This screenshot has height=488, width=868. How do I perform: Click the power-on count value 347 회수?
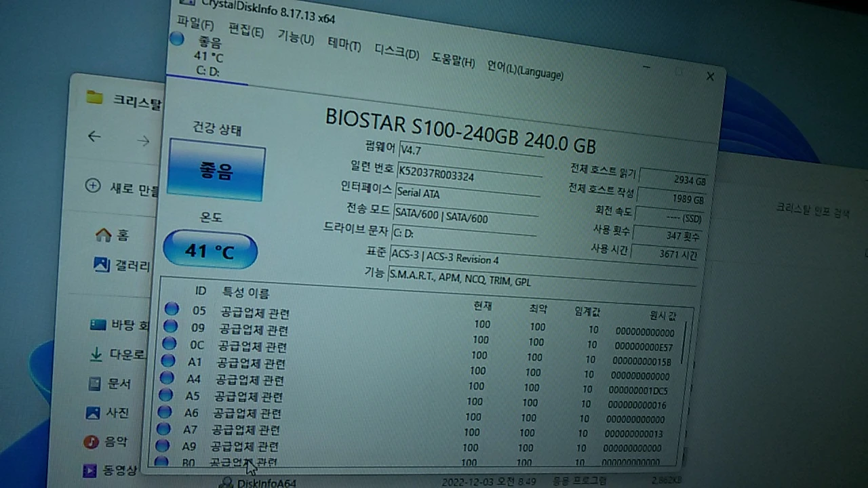coord(667,235)
